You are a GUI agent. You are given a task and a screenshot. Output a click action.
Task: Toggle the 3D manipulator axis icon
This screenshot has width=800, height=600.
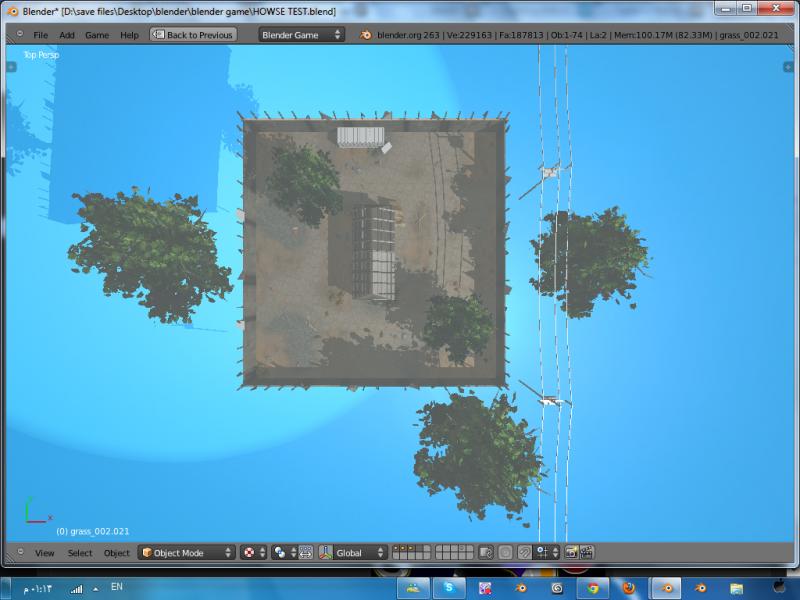click(326, 553)
